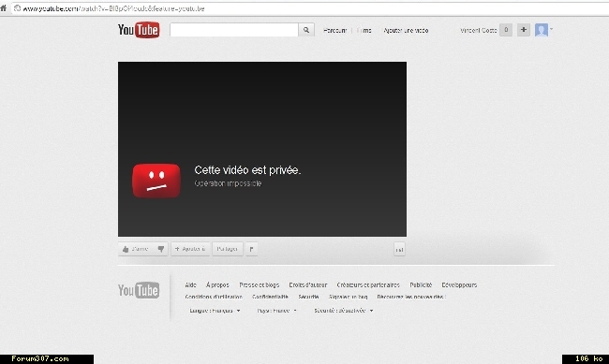Expand the account menu arrow beside the avatar
The width and height of the screenshot is (609, 364).
point(551,29)
